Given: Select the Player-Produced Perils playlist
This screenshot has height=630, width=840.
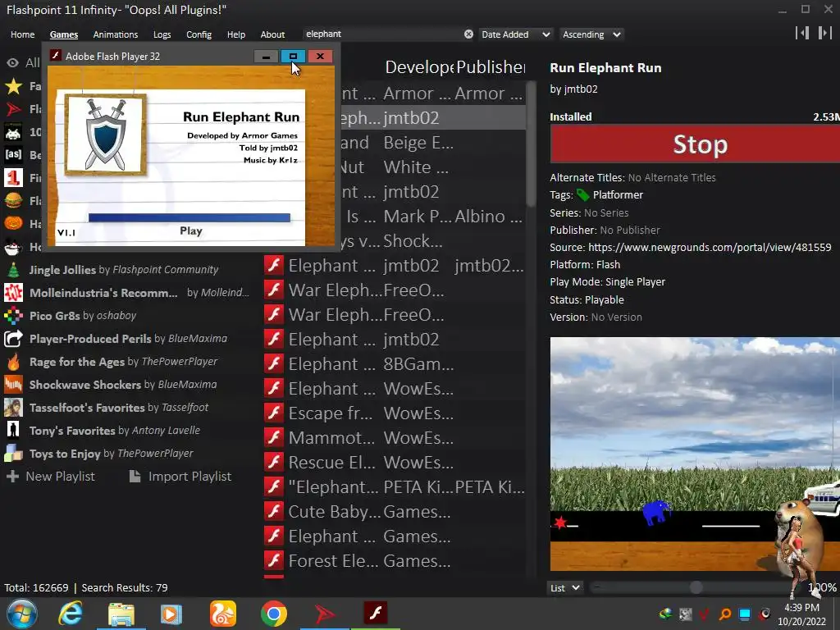Looking at the screenshot, I should (x=126, y=339).
